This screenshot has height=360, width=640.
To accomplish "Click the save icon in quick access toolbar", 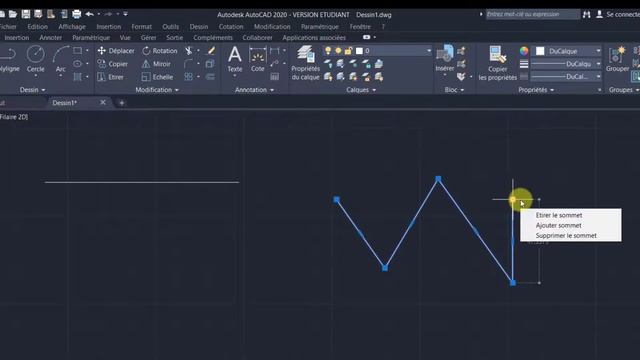I will [x=26, y=14].
